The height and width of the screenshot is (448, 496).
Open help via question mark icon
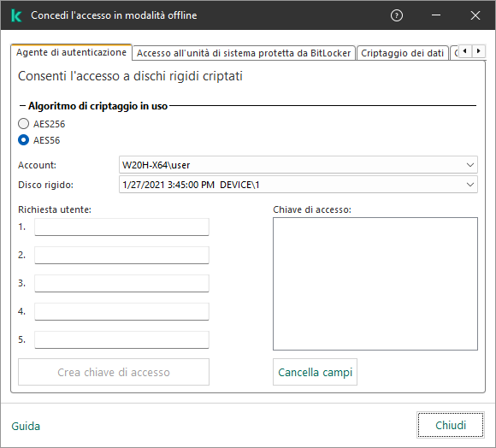pos(396,15)
